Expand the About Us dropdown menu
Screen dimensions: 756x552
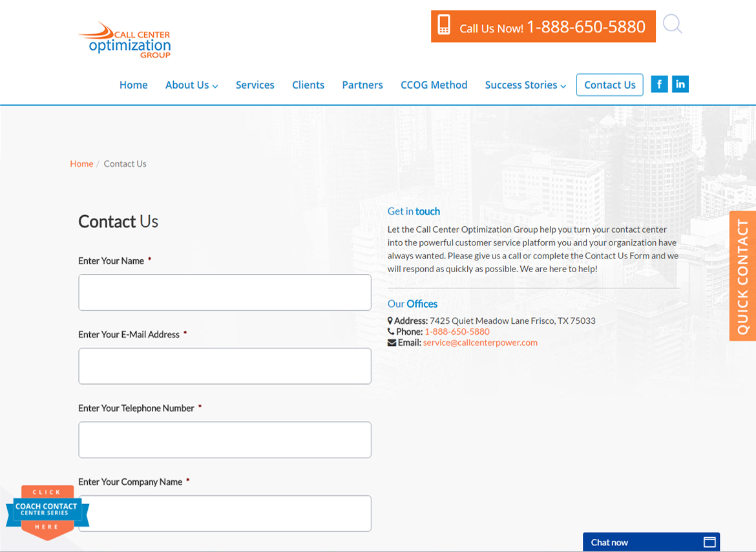tap(191, 85)
